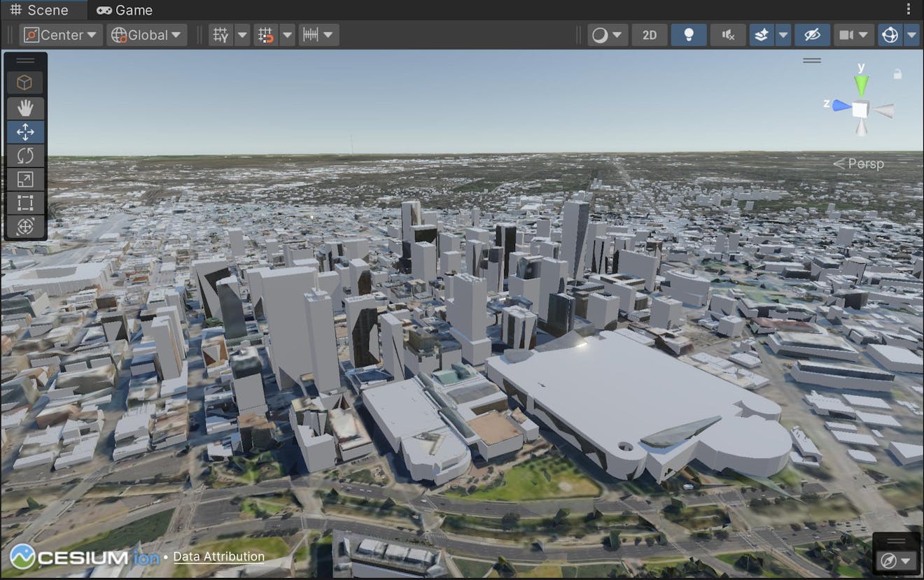Select the Scale tool
Viewport: 924px width, 580px height.
click(x=25, y=179)
